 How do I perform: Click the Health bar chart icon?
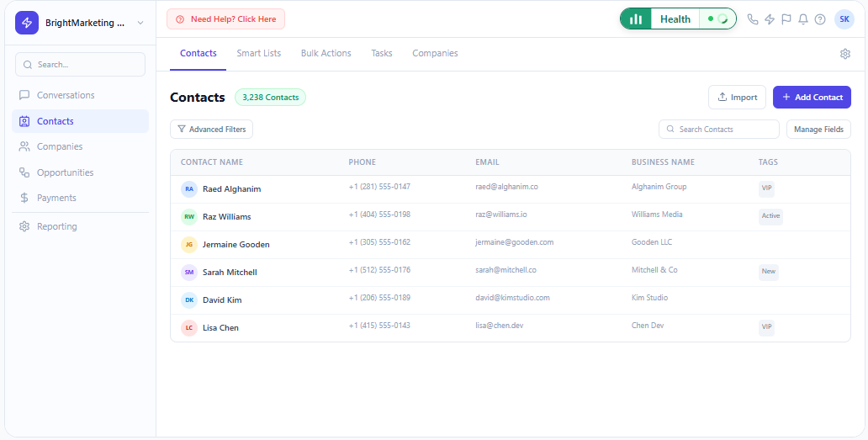coord(636,19)
